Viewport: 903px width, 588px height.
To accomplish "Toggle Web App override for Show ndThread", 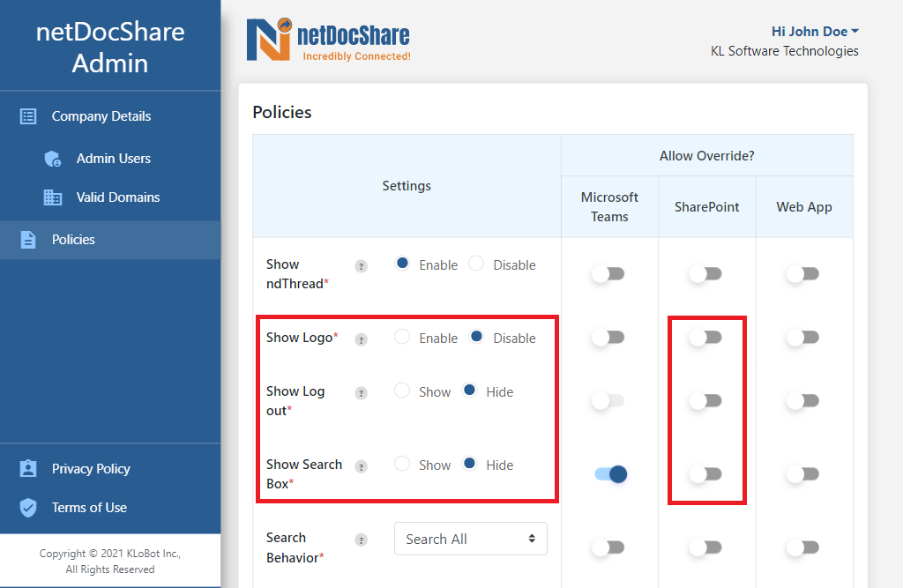I will pyautogui.click(x=802, y=273).
